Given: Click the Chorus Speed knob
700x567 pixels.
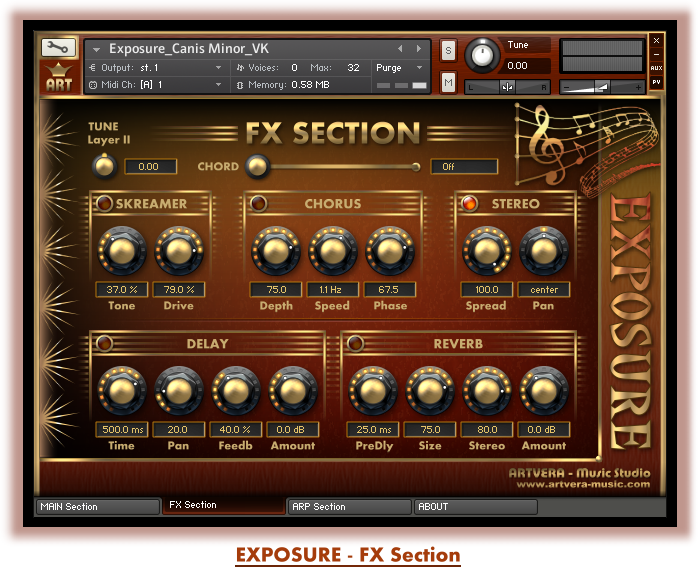Looking at the screenshot, I should pos(333,251).
